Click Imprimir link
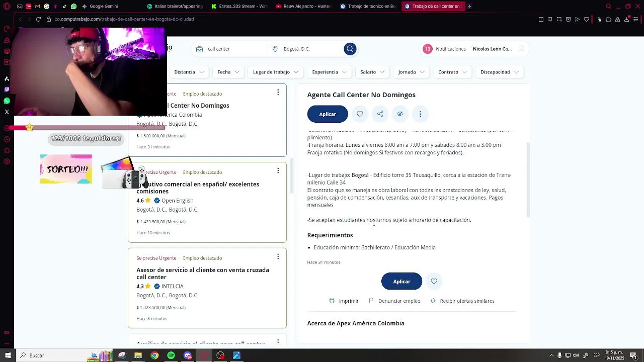 click(344, 301)
